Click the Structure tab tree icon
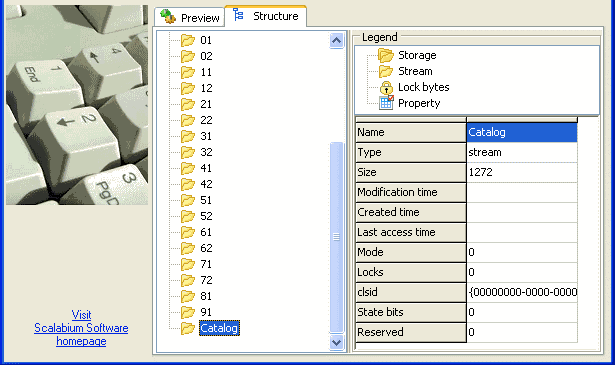 click(238, 15)
